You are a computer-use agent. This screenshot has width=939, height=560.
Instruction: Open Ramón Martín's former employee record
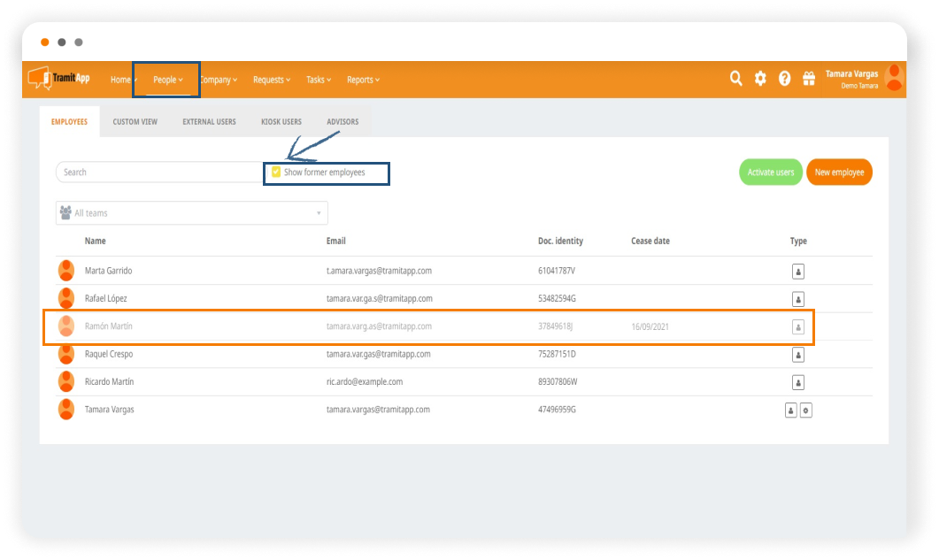click(x=108, y=326)
